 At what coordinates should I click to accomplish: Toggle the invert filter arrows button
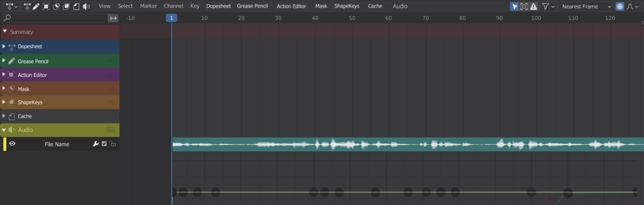coord(113,18)
